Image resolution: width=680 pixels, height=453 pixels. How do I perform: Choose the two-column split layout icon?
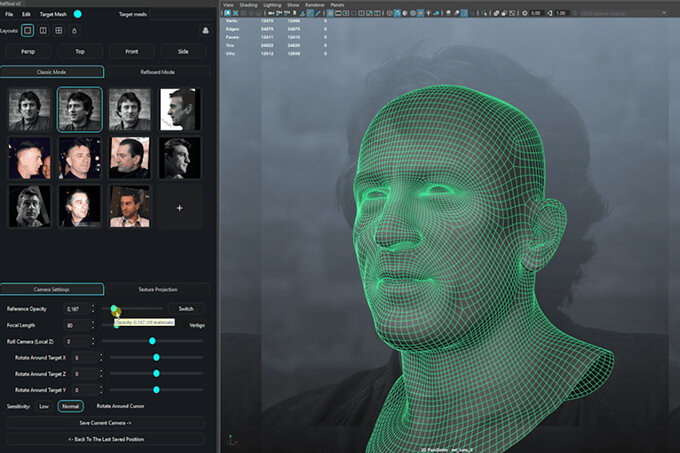tap(43, 31)
